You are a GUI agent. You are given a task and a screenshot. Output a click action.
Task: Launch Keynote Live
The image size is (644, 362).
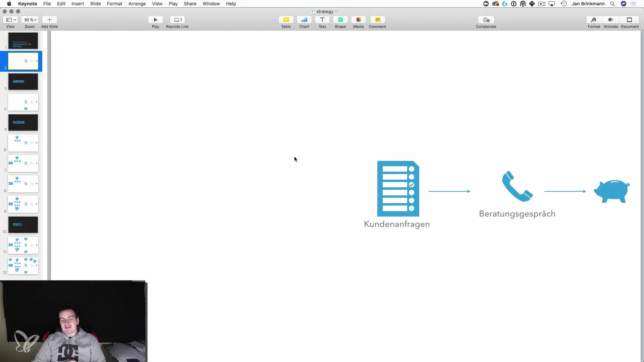click(177, 20)
